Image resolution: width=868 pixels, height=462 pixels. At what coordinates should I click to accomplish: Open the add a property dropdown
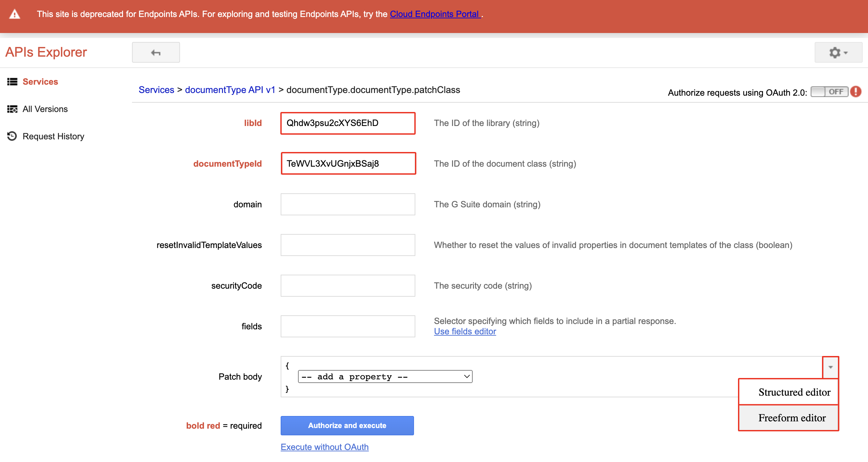click(x=385, y=376)
